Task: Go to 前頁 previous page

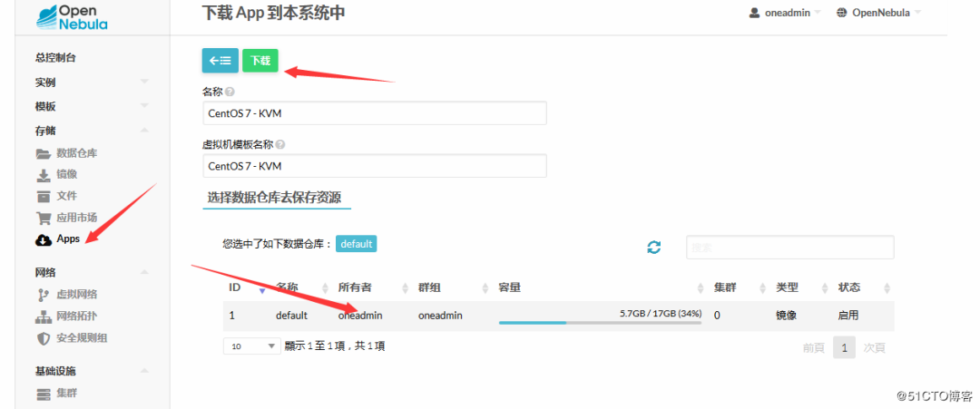Action: click(814, 348)
